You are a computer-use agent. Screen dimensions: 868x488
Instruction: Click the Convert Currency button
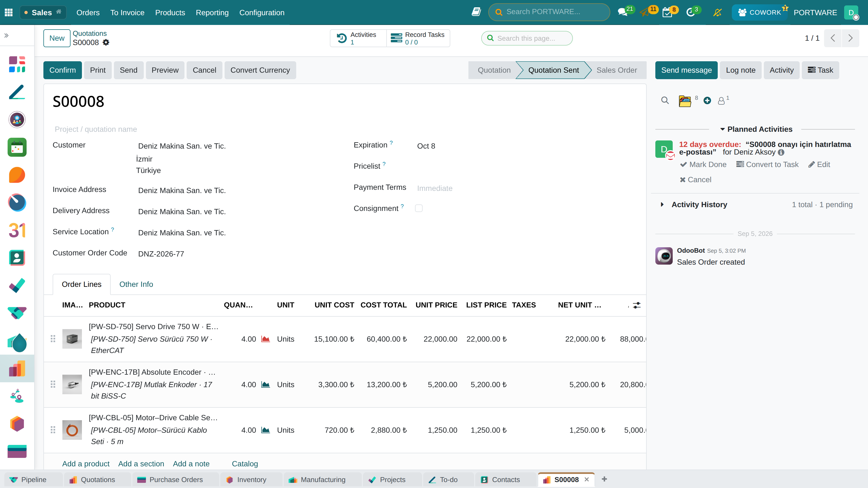click(x=260, y=70)
